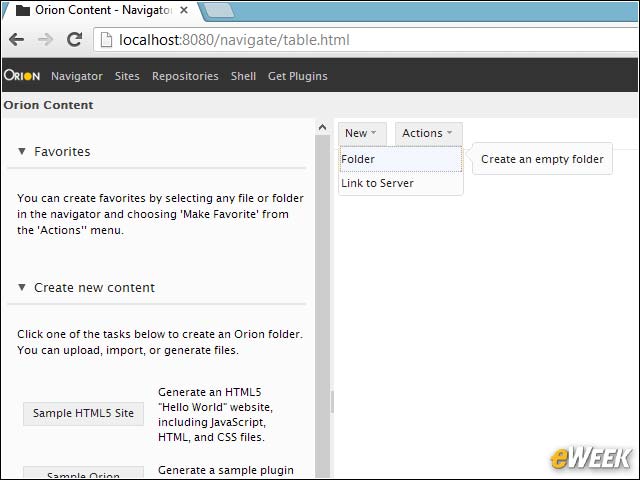Click the Favorites heading text
The width and height of the screenshot is (640, 480).
tap(62, 152)
